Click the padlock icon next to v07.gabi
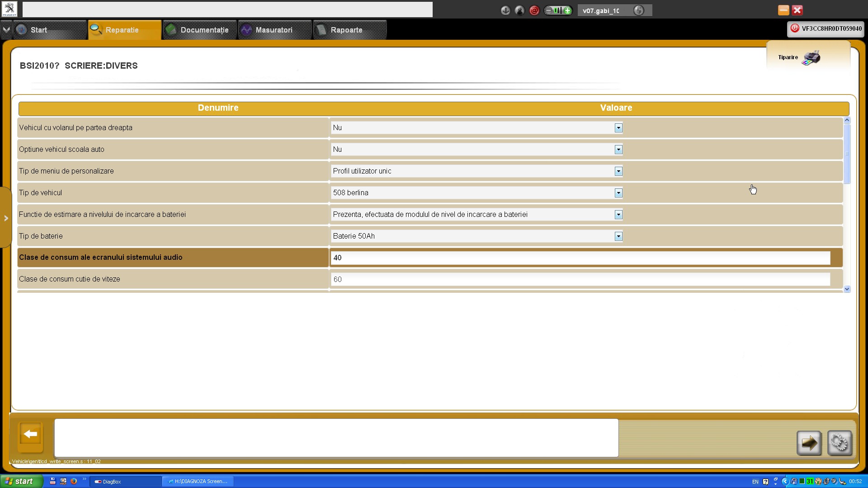The image size is (868, 488). click(x=639, y=10)
